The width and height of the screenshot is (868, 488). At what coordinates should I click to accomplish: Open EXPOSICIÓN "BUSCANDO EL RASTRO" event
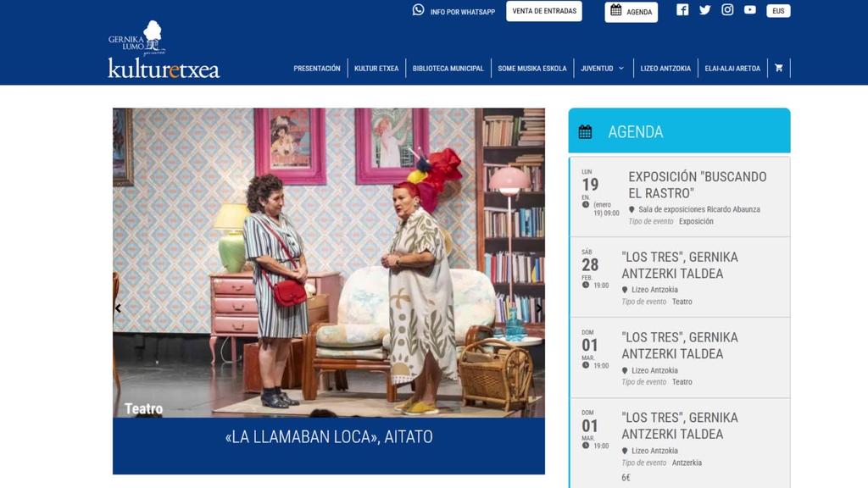(x=698, y=185)
